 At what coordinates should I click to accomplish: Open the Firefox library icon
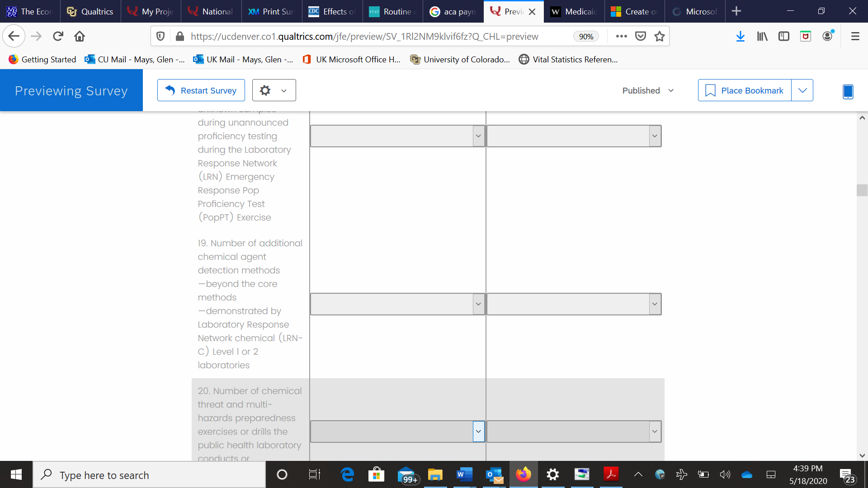coord(762,36)
